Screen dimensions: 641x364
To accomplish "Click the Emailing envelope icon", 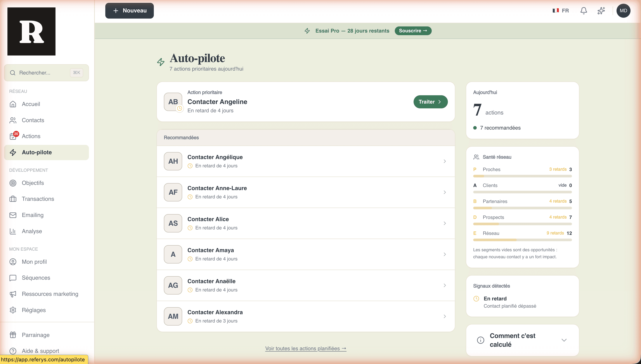I will click(x=13, y=215).
